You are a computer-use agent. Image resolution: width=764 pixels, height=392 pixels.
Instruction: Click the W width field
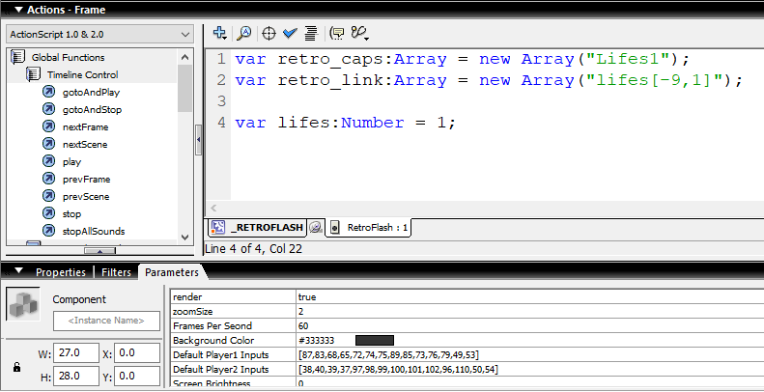[76, 353]
